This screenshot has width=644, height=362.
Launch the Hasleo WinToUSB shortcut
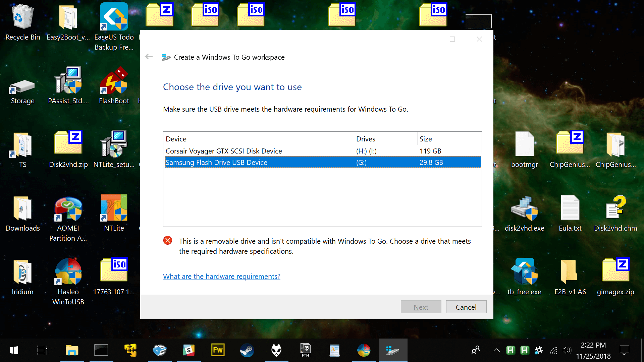pyautogui.click(x=68, y=282)
